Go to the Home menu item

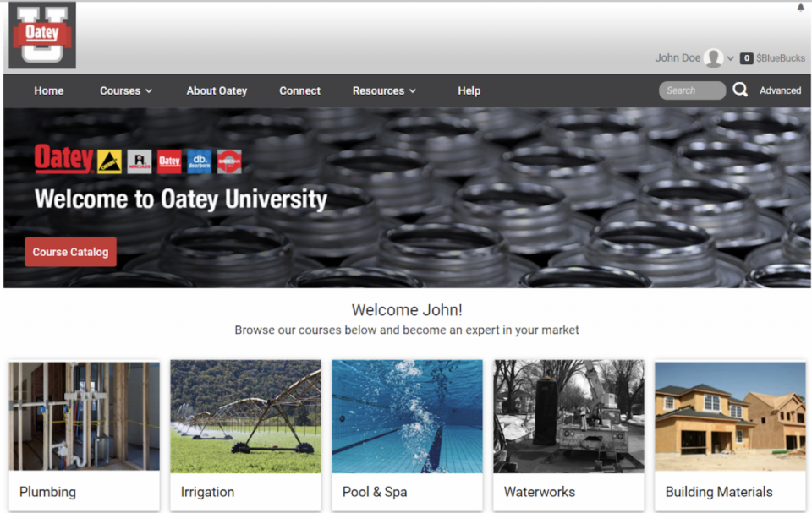pos(49,90)
